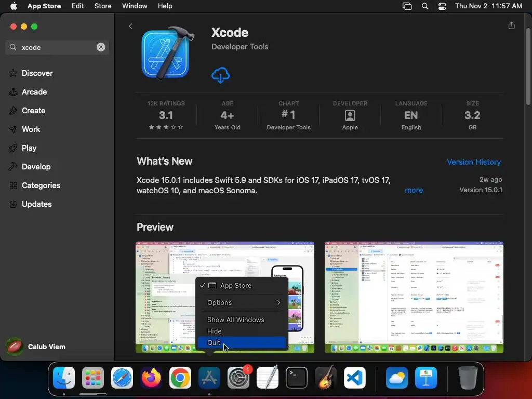Screen dimensions: 532x399
Task: Launch GarageBand from the dock
Action: click(x=326, y=377)
